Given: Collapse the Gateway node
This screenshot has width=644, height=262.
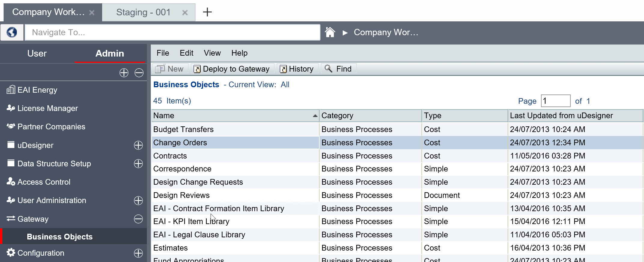Looking at the screenshot, I should (x=138, y=219).
